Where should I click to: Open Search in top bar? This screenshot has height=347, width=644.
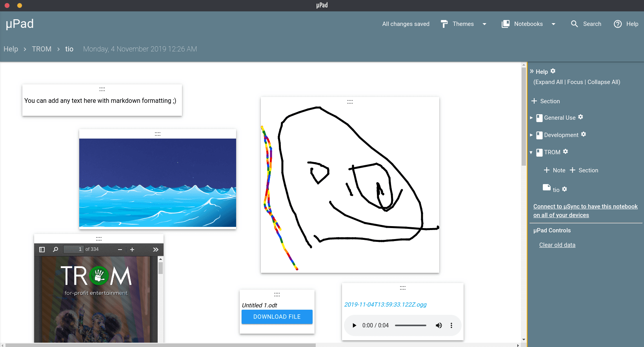pyautogui.click(x=586, y=24)
